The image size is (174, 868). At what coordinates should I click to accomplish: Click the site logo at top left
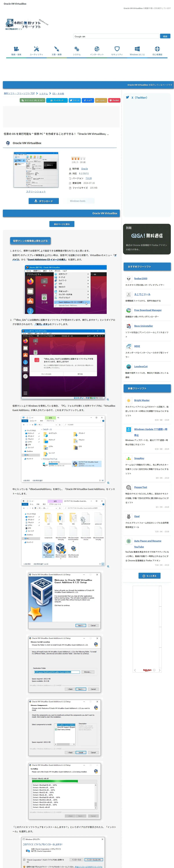pos(27,24)
